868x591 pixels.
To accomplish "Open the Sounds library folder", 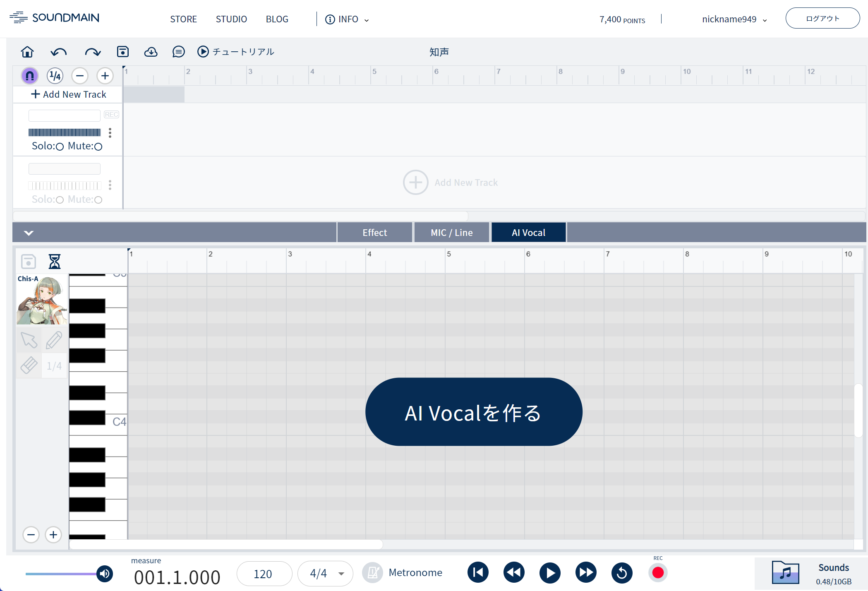I will [x=785, y=572].
